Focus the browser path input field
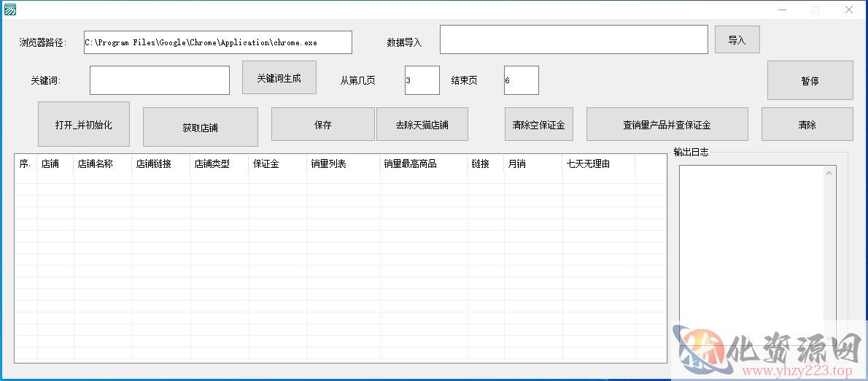Viewport: 868px width, 381px height. (218, 42)
